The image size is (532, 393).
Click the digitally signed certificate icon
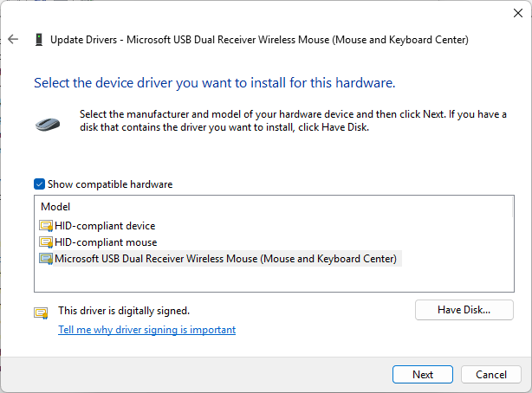pos(41,312)
